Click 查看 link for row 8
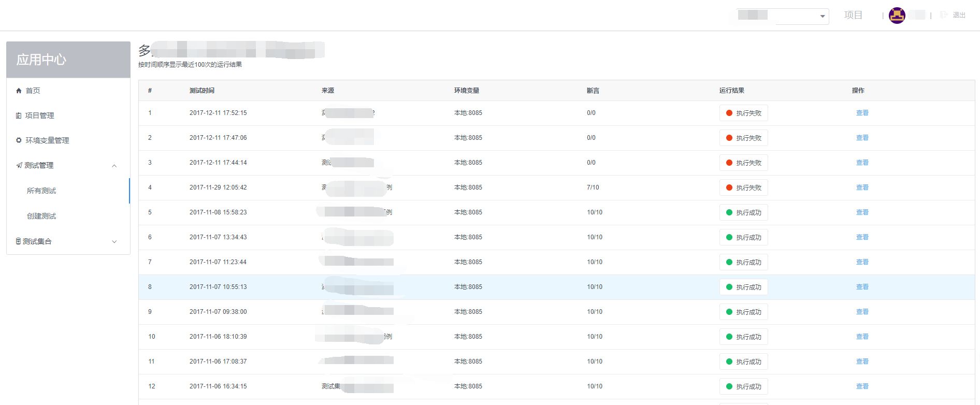This screenshot has width=980, height=405. tap(862, 287)
